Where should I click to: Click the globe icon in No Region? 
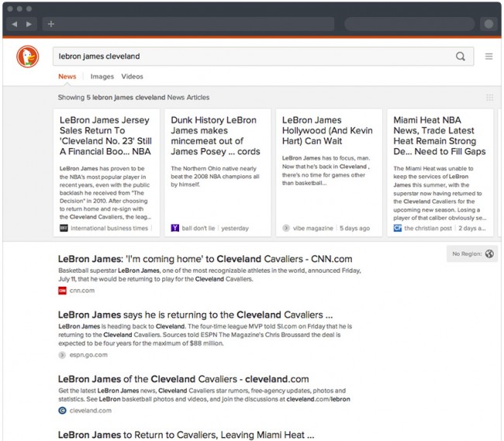(489, 253)
